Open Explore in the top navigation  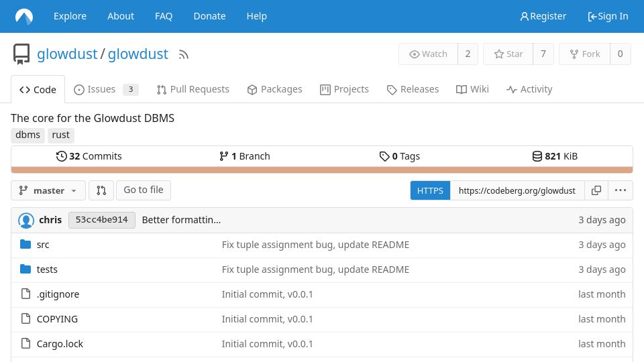click(70, 16)
